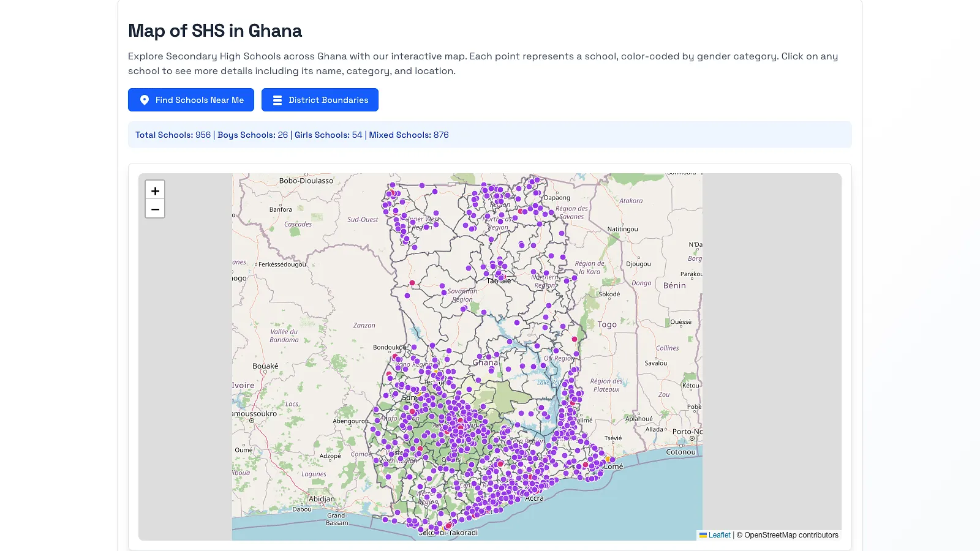
Task: Click the Abengourou label on the map
Action: point(350,421)
